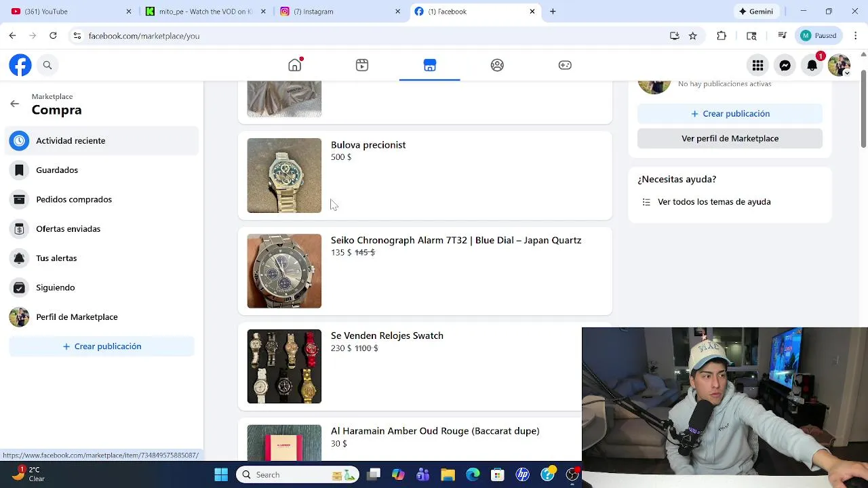This screenshot has width=868, height=488.
Task: Open Seiko Chronograph Alarm 7T32 listing title
Action: click(456, 240)
